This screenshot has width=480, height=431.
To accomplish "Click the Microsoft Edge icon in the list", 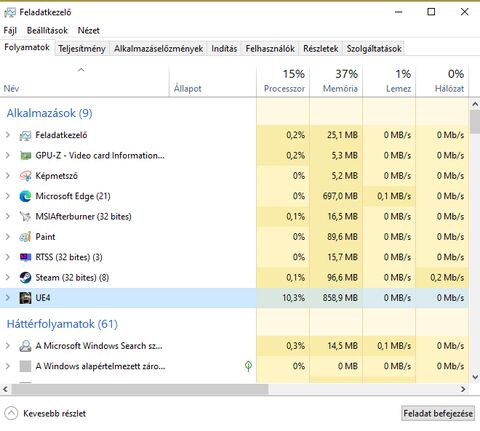I will [x=25, y=196].
